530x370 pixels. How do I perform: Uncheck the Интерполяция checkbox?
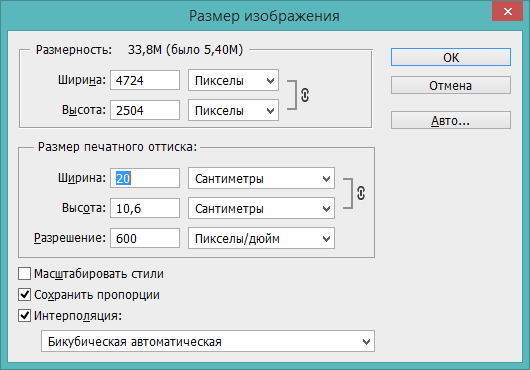[24, 315]
